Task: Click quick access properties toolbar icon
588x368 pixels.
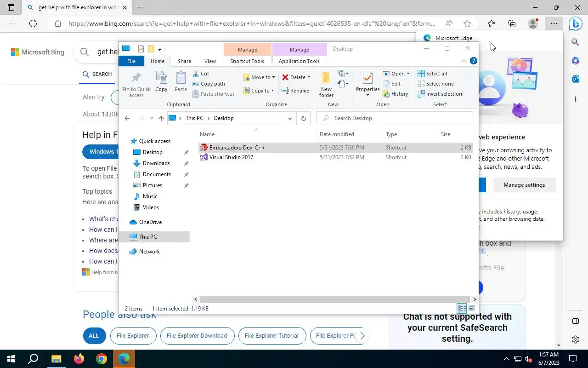Action: click(x=141, y=49)
